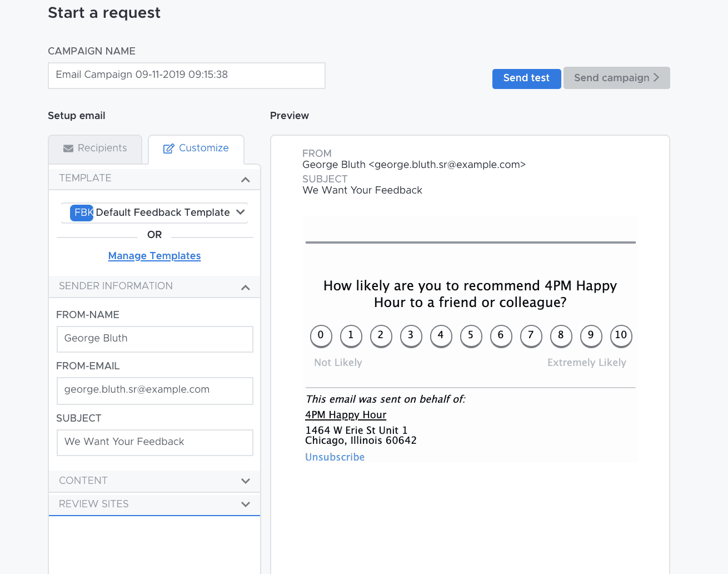Click the campaign name input field
Viewport: 728px width, 574px height.
click(186, 75)
